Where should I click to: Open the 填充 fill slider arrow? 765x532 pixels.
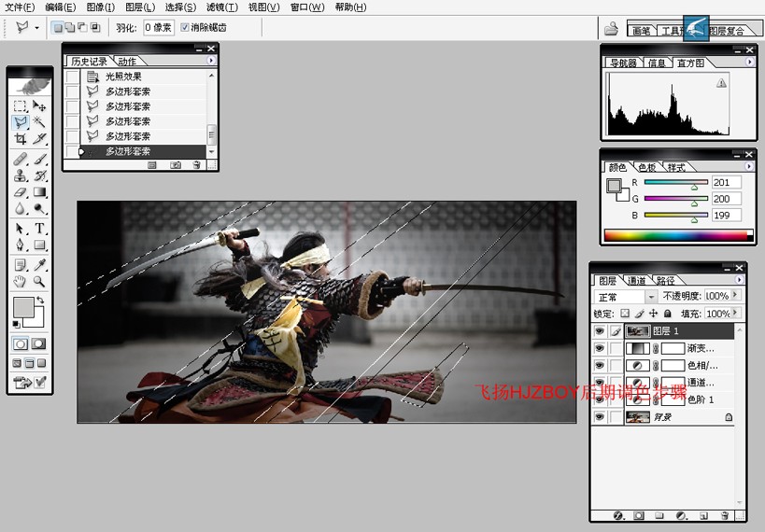[x=735, y=313]
